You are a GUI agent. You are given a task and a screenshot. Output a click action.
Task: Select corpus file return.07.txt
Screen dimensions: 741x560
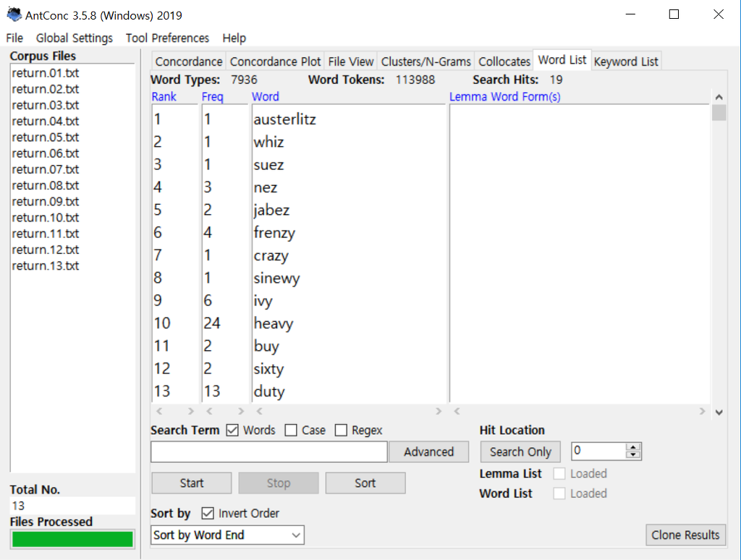coord(46,169)
